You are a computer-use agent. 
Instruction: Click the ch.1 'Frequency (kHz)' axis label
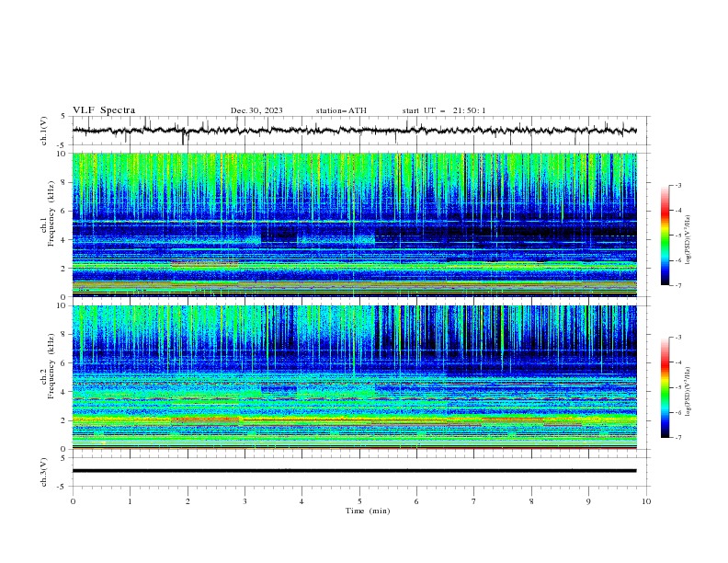[51, 213]
